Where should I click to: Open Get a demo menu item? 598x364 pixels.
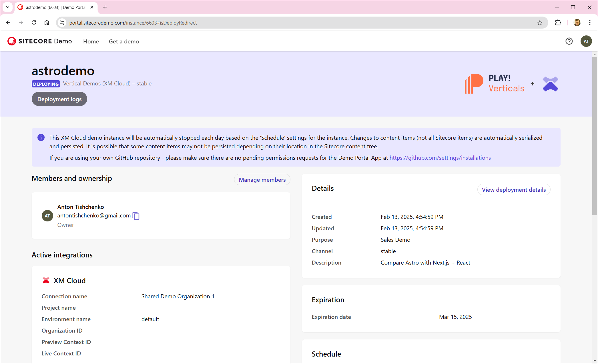124,42
